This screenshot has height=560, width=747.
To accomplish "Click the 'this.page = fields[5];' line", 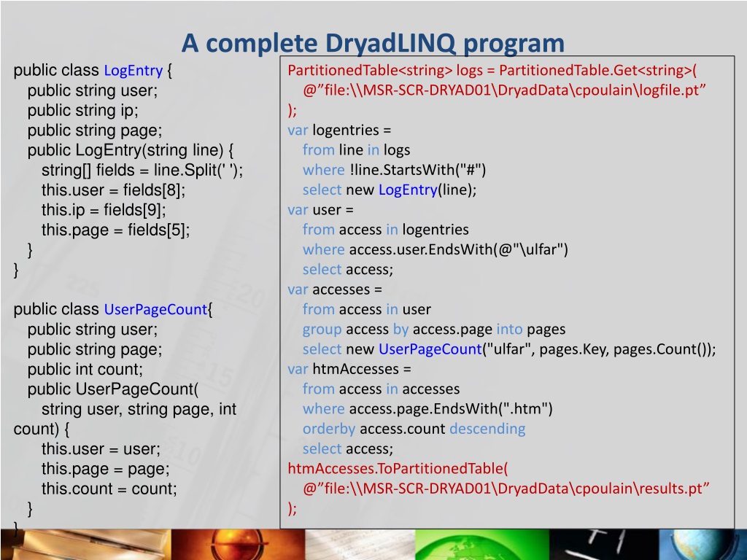I will [x=116, y=230].
